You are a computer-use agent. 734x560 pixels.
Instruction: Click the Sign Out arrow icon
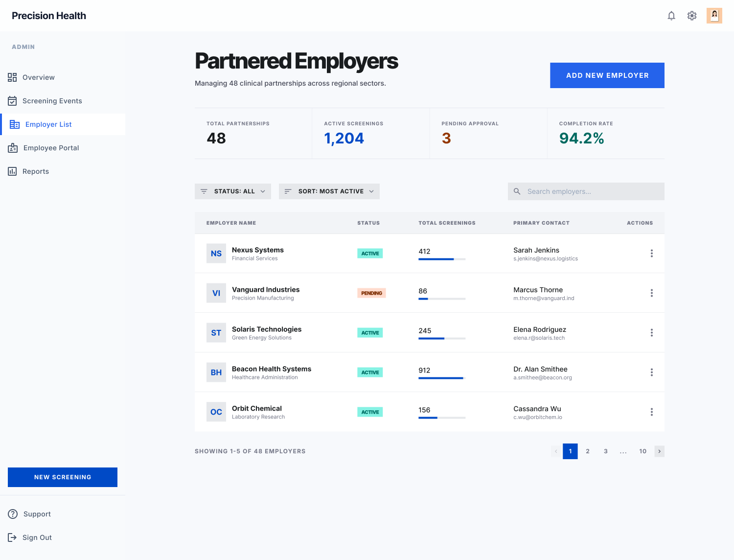(x=12, y=537)
